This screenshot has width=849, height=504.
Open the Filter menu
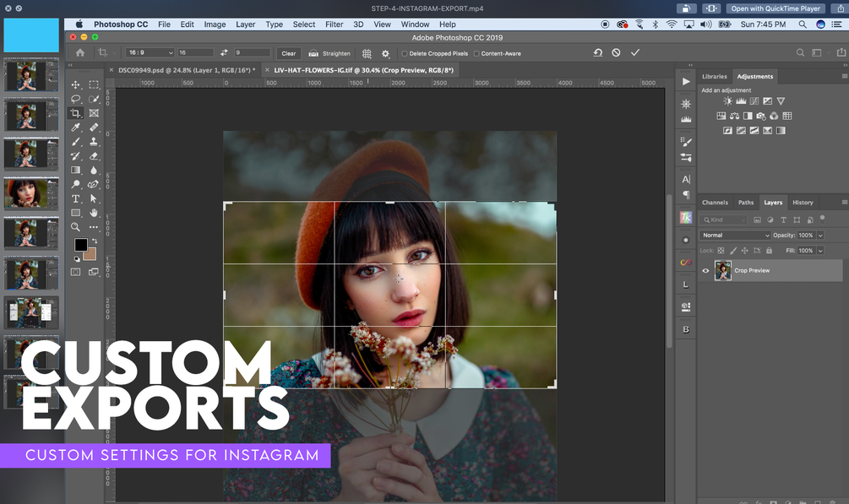point(334,24)
